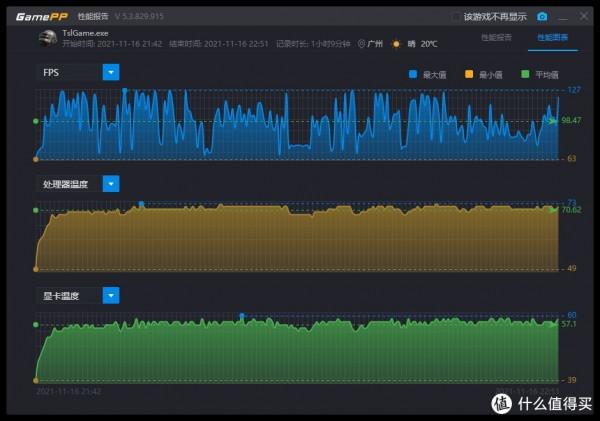Click the blue peak marker on GPU temperature chart

coord(242,315)
